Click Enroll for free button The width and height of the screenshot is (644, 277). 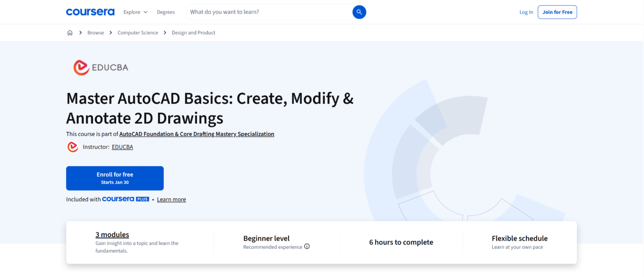click(115, 178)
